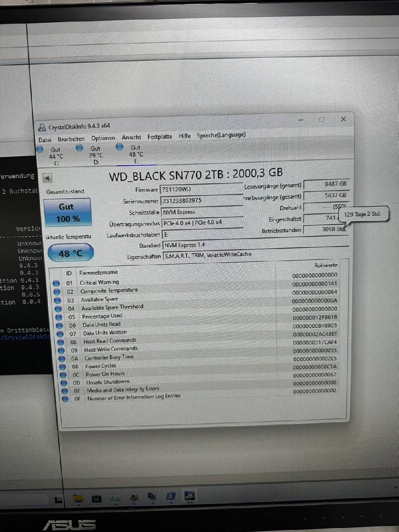The height and width of the screenshot is (532, 399).
Task: Click the Gut 100 % health status button
Action: tap(67, 212)
